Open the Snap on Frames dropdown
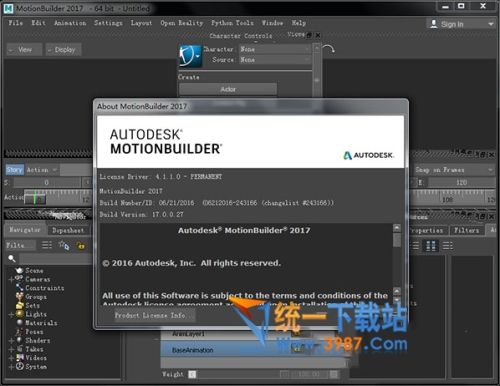 click(x=454, y=170)
